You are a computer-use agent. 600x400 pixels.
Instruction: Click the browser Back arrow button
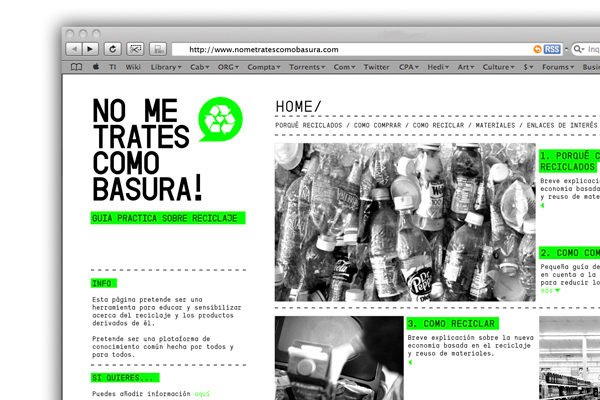click(74, 49)
